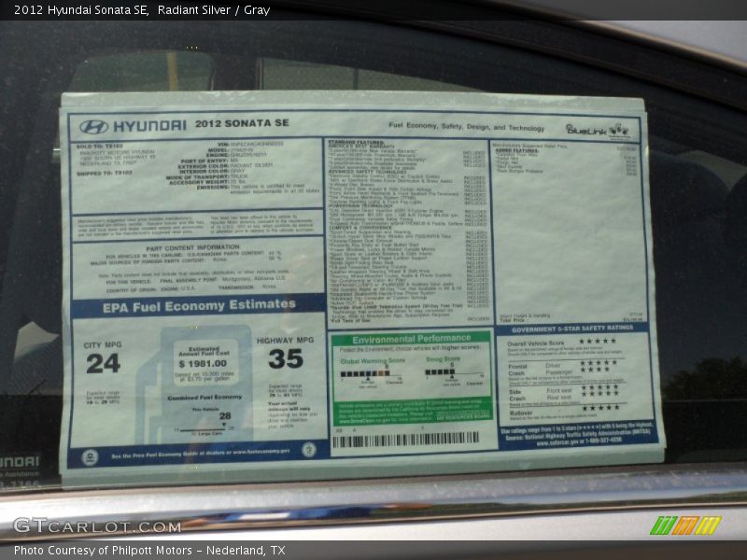Click the 'ADDED FEATURES' heading

pyautogui.click(x=517, y=150)
